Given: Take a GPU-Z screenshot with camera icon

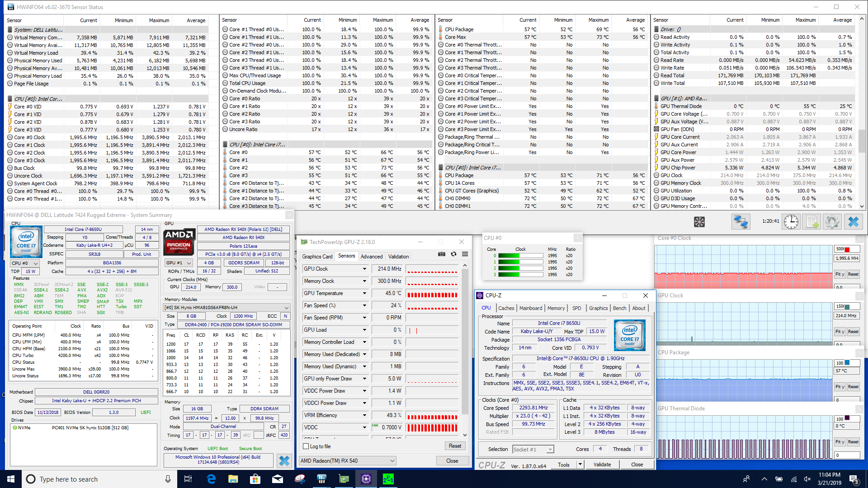Looking at the screenshot, I should pyautogui.click(x=442, y=254).
